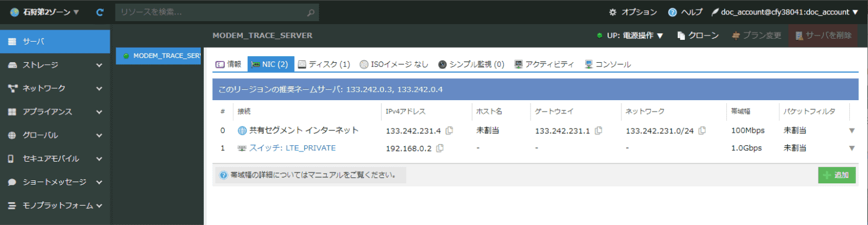Screen dimensions: 868x225
Task: Copy the IPv4 address 133.242.231.4
Action: (450, 130)
